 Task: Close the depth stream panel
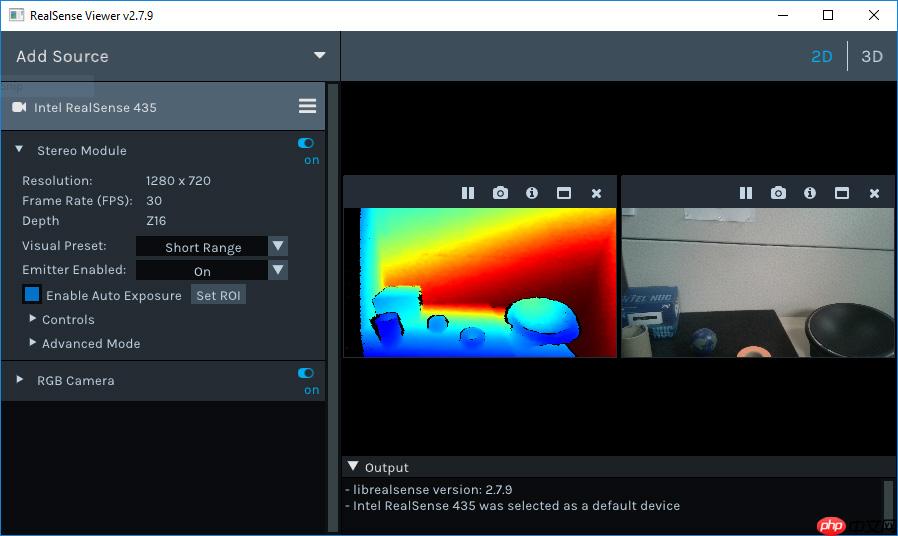(x=596, y=193)
